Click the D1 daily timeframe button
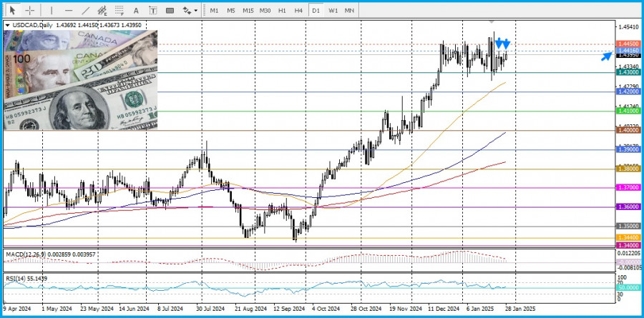Screen dimensions: 644x318 click(316, 11)
